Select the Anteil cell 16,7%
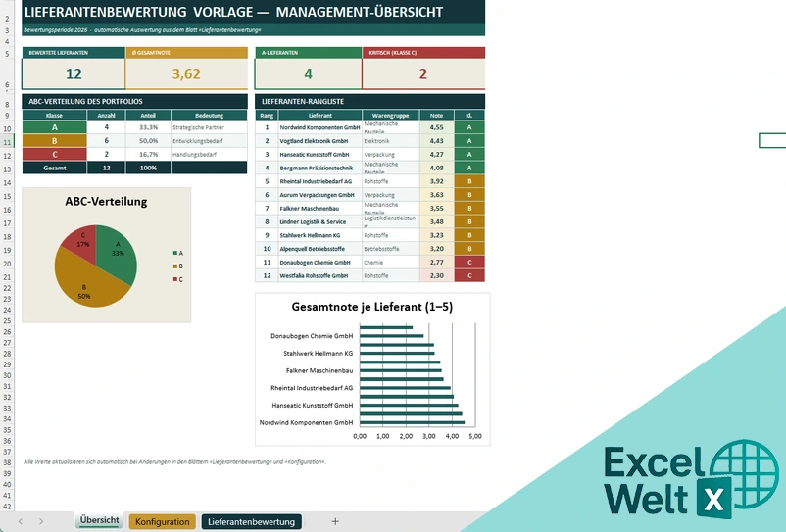Image resolution: width=786 pixels, height=532 pixels. click(x=148, y=154)
